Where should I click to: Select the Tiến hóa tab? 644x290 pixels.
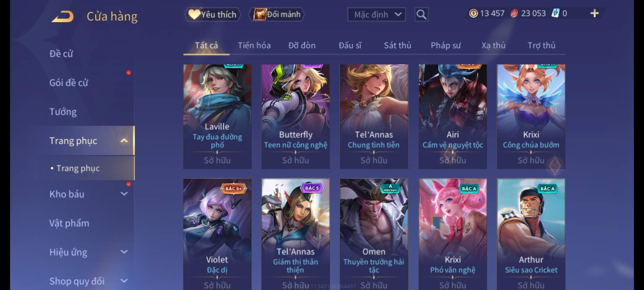(254, 46)
